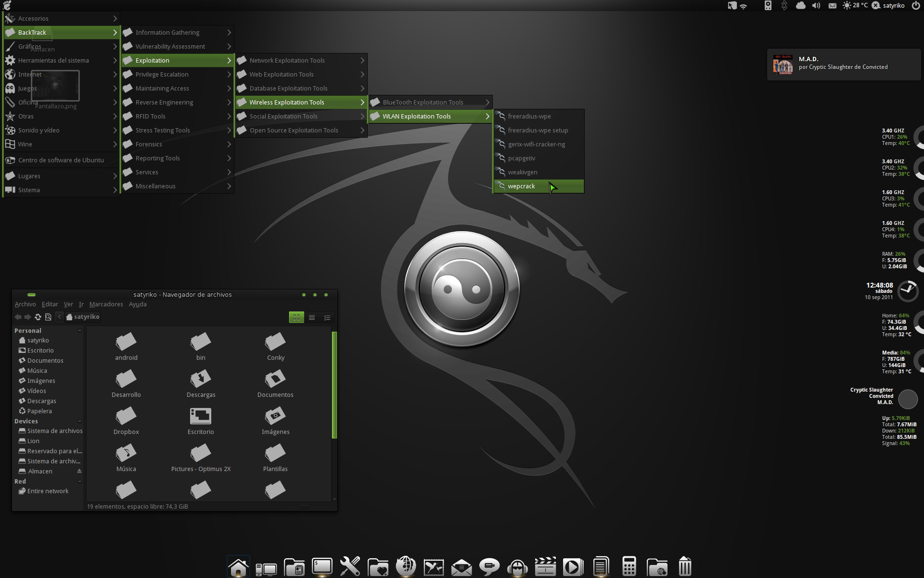Switch to list view in file browser
The width and height of the screenshot is (924, 578).
click(x=312, y=317)
